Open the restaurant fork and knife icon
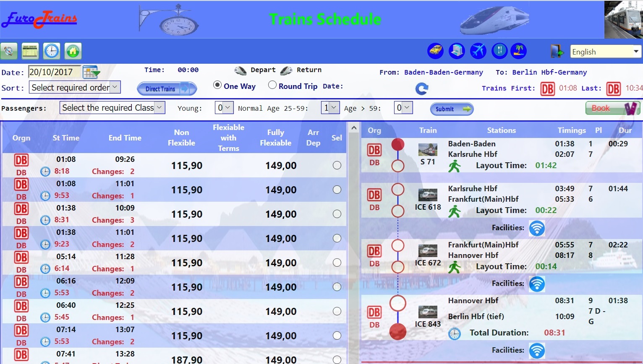Screen dimensions: 643x364 click(x=499, y=51)
